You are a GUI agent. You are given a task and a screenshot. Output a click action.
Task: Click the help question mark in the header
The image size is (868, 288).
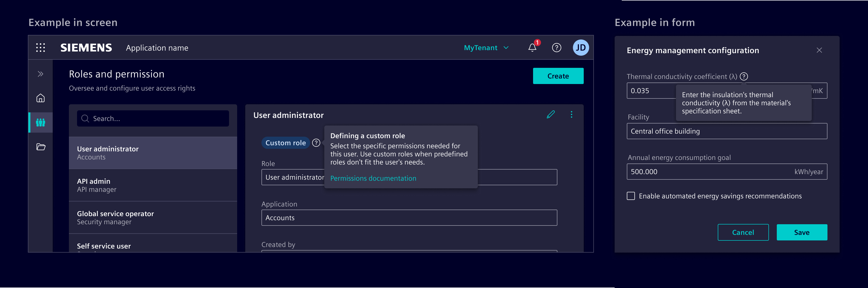pyautogui.click(x=556, y=47)
